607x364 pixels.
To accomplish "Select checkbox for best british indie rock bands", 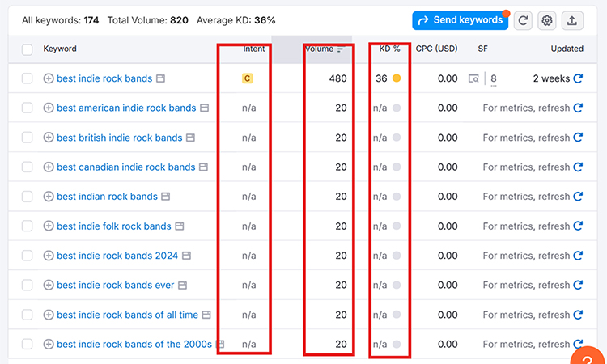I will pos(27,138).
